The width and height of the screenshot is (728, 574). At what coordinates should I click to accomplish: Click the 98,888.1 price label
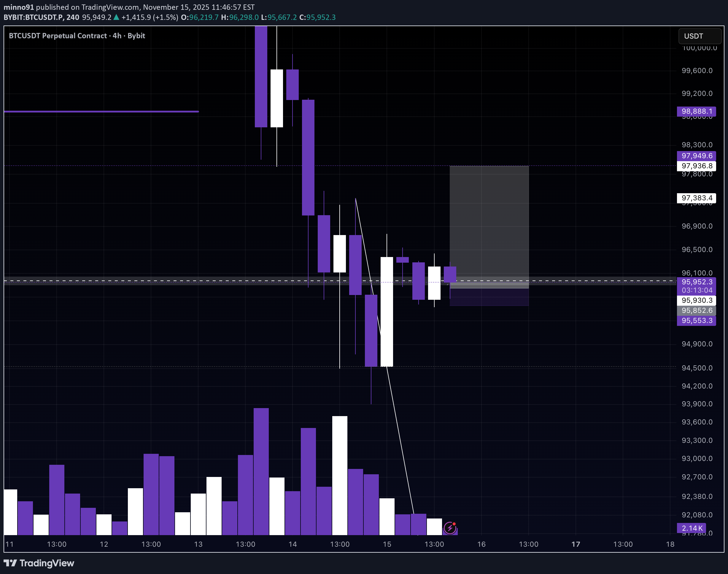[x=696, y=111]
